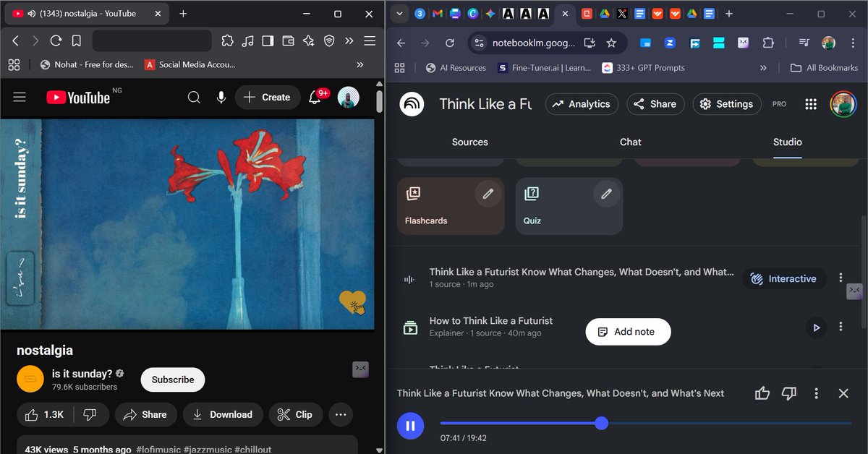Expand hidden bookmarks in Chrome bookmarks bar

point(763,68)
